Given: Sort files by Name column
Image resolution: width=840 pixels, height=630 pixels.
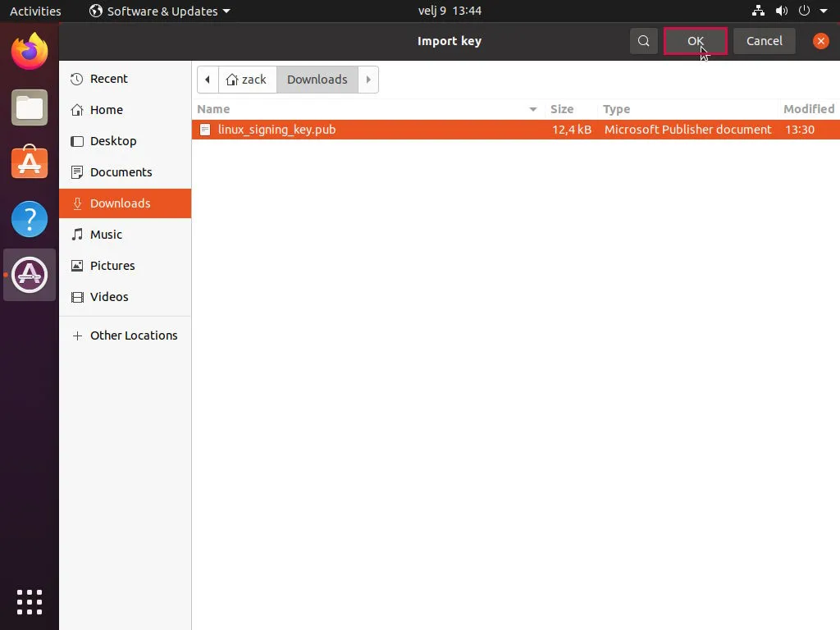Looking at the screenshot, I should (x=367, y=109).
